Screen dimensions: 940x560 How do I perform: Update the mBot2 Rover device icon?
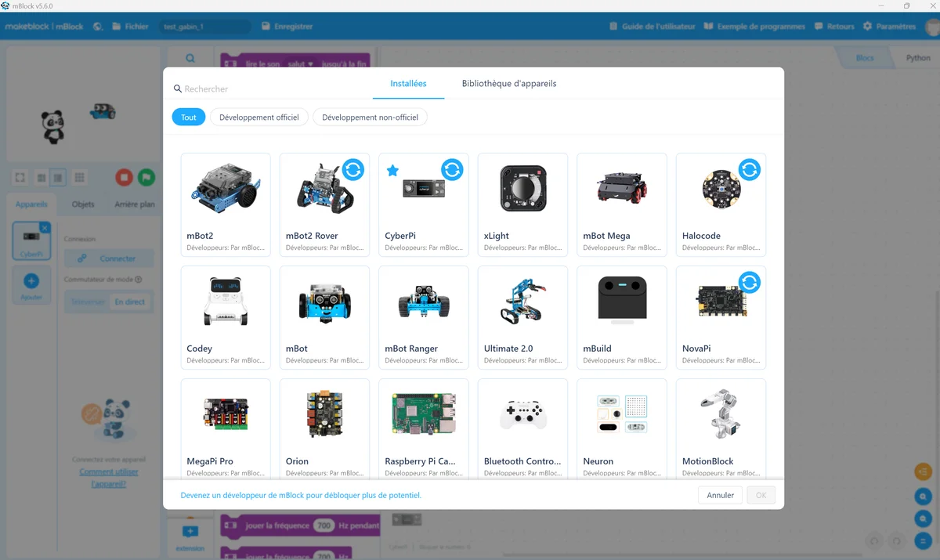coord(353,169)
